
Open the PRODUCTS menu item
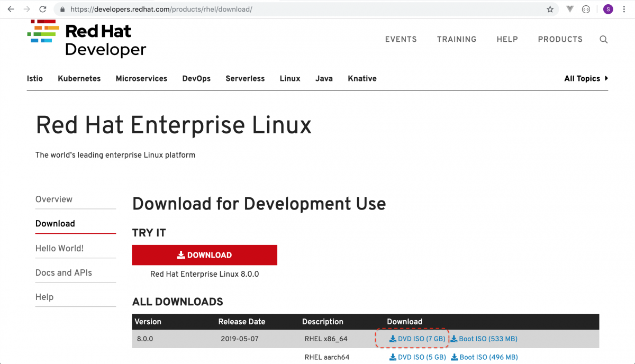[560, 39]
